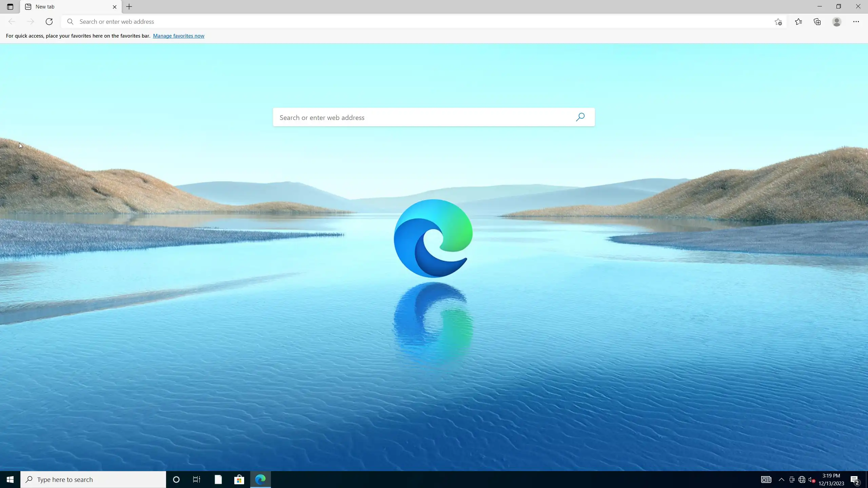The width and height of the screenshot is (868, 488).
Task: Open the Favorites list icon
Action: coord(798,22)
